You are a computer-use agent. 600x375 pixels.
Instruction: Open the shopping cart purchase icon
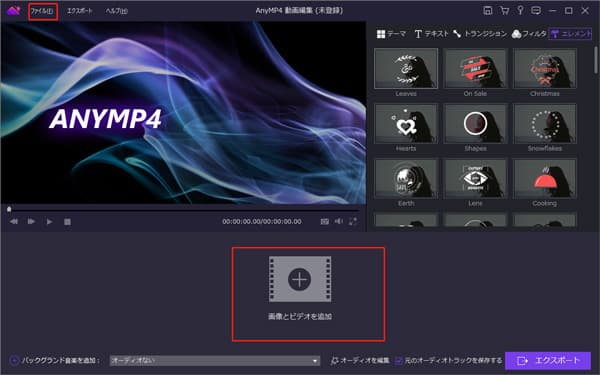coord(504,11)
